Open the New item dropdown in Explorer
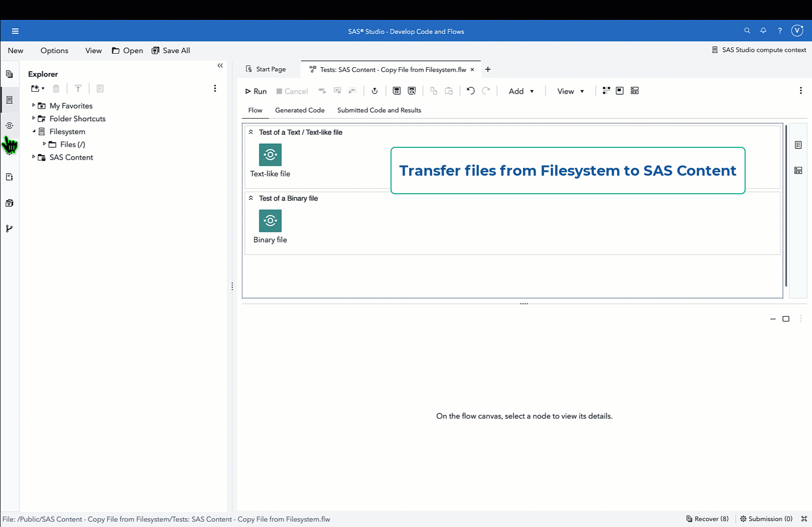 click(x=38, y=88)
